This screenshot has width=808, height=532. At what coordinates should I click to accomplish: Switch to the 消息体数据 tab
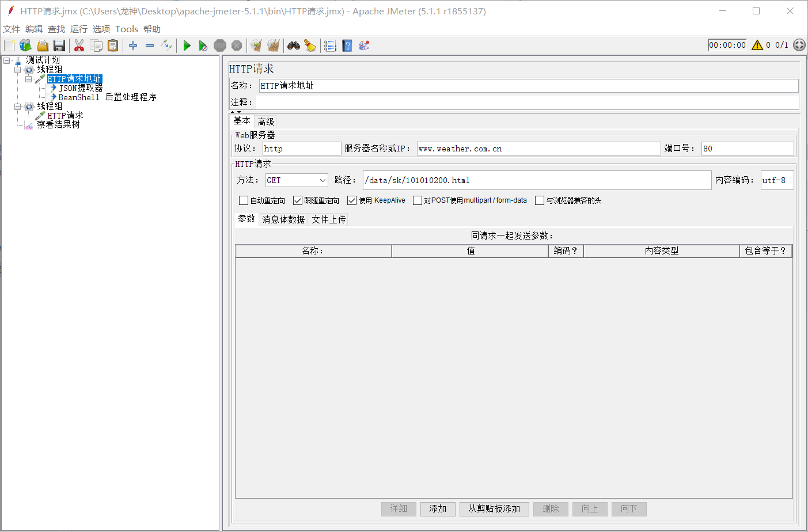click(x=283, y=219)
